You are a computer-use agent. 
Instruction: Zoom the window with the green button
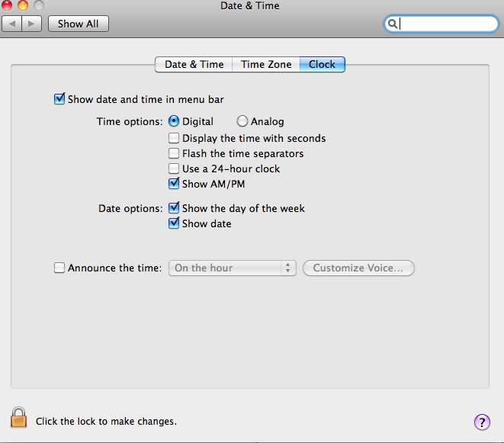(38, 6)
